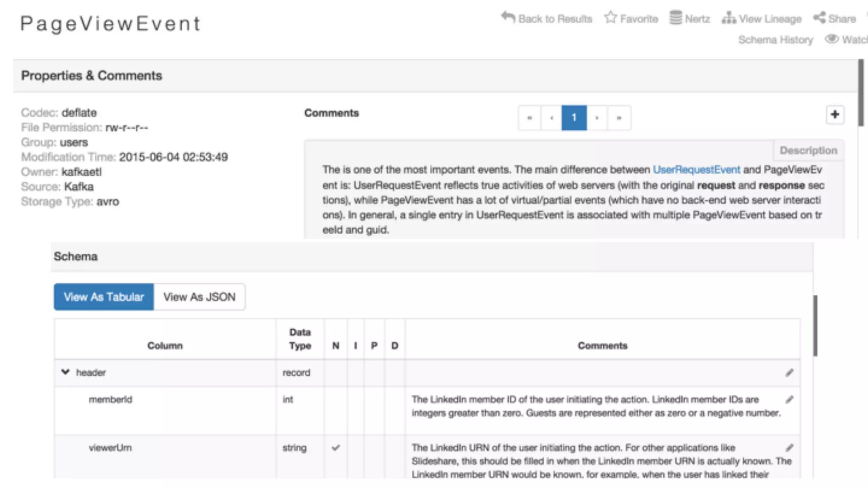Click the View Lineage hierarchy icon
This screenshot has width=868, height=488.
(729, 18)
